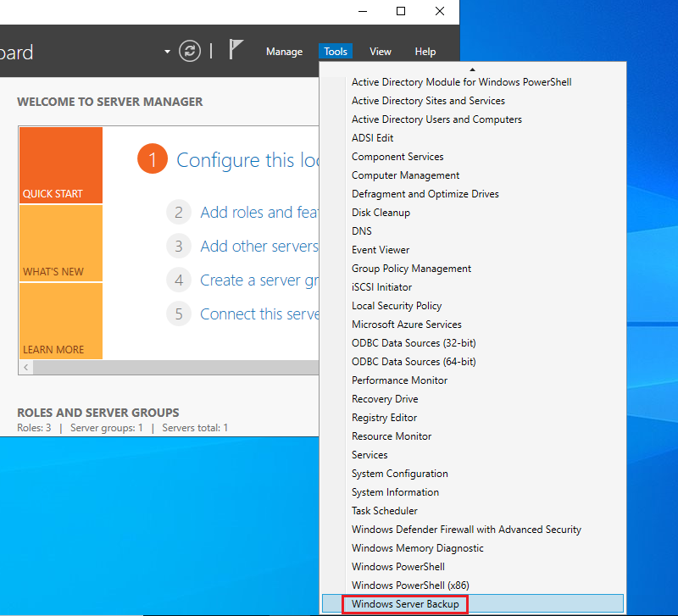Open the View menu
678x616 pixels.
[381, 52]
